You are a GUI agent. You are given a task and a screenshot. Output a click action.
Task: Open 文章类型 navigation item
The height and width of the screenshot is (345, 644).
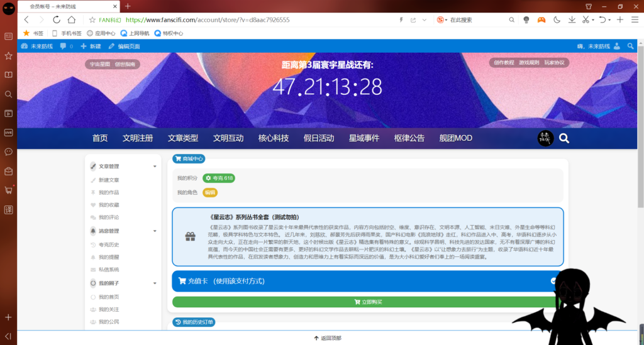coord(183,138)
